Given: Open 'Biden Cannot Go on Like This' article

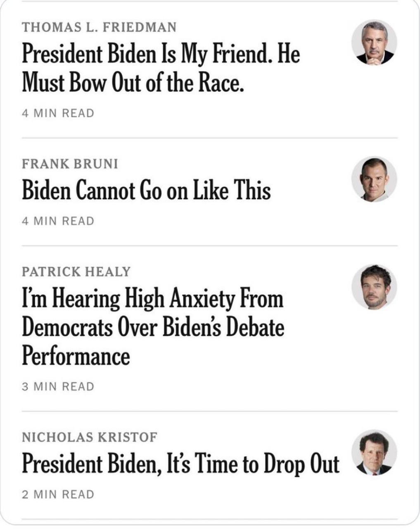Looking at the screenshot, I should (x=146, y=191).
